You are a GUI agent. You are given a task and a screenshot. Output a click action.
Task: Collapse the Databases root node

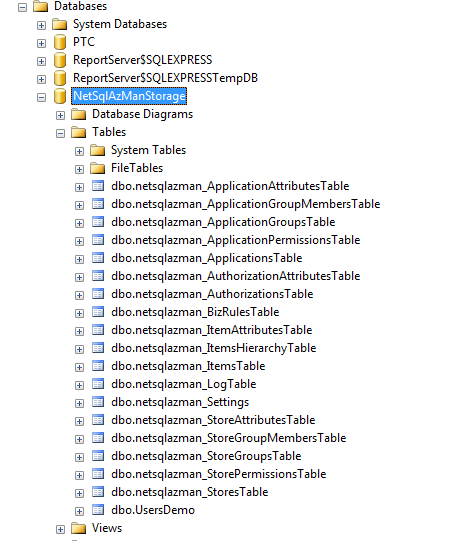click(22, 7)
